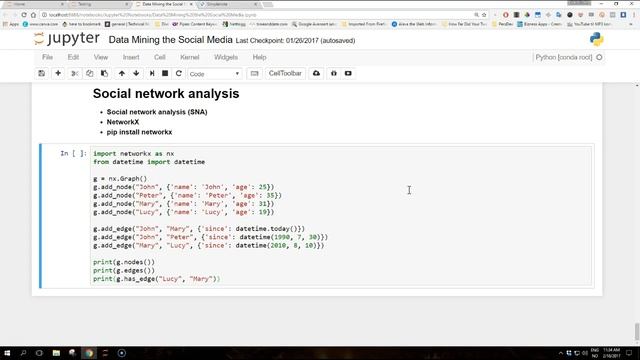The height and width of the screenshot is (360, 640).
Task: Click the taskbar clock and date
Action: click(x=611, y=353)
